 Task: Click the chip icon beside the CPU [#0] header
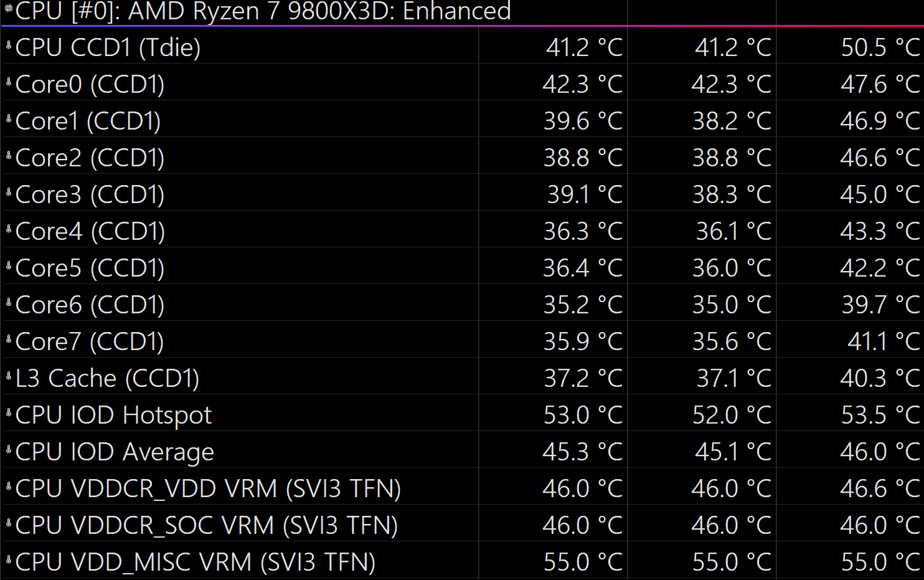pos(9,9)
